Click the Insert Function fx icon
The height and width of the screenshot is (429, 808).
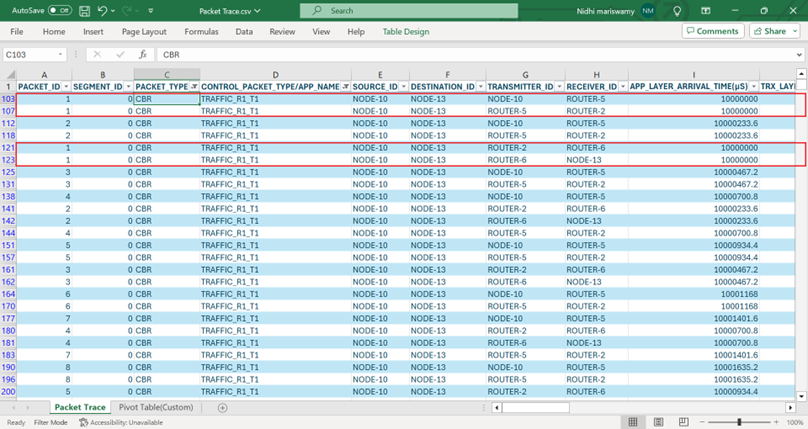click(x=143, y=54)
